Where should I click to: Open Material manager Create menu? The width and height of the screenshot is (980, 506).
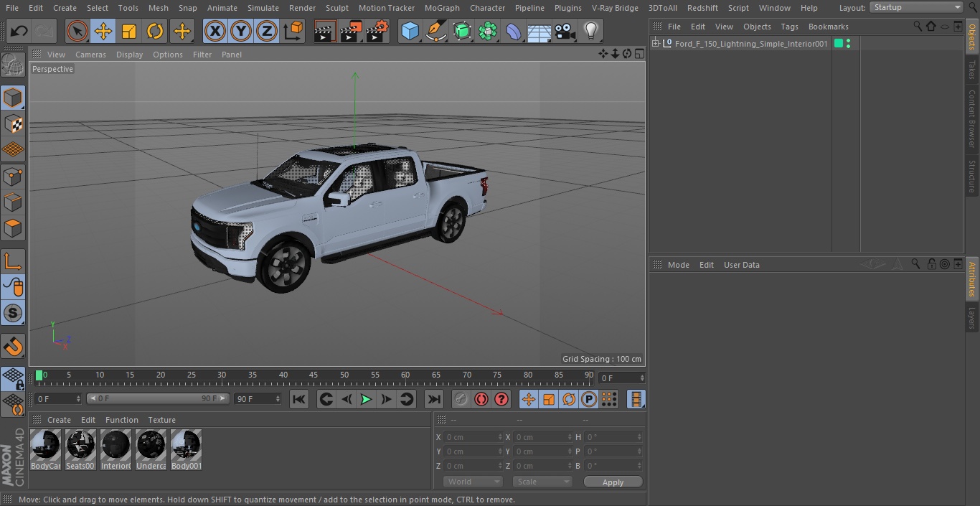coord(59,420)
